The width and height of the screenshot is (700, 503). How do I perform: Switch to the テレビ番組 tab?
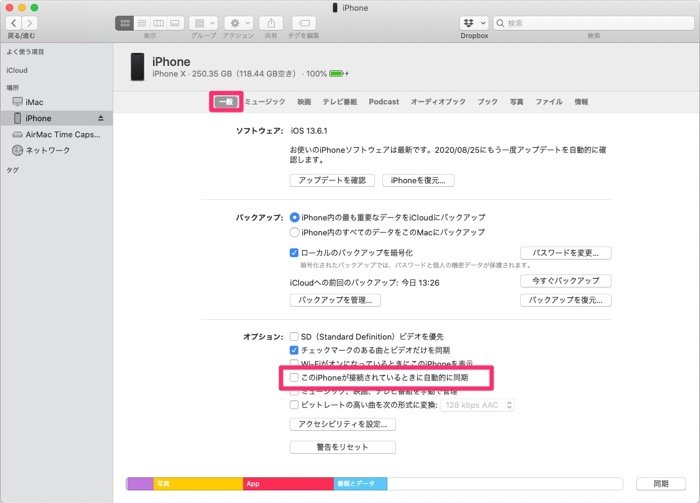click(340, 102)
